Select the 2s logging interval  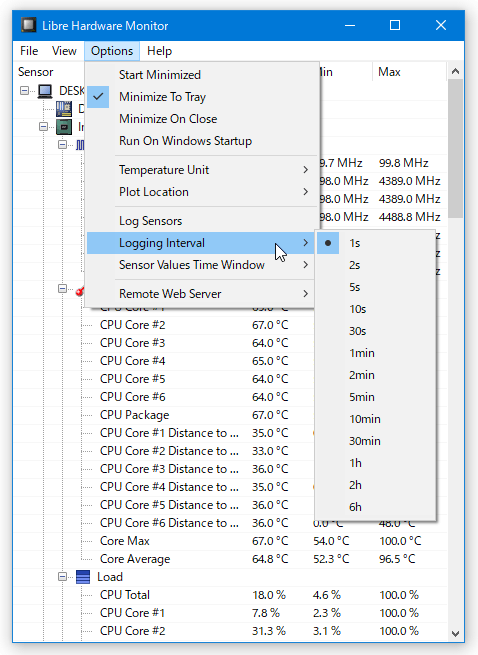tap(375, 265)
